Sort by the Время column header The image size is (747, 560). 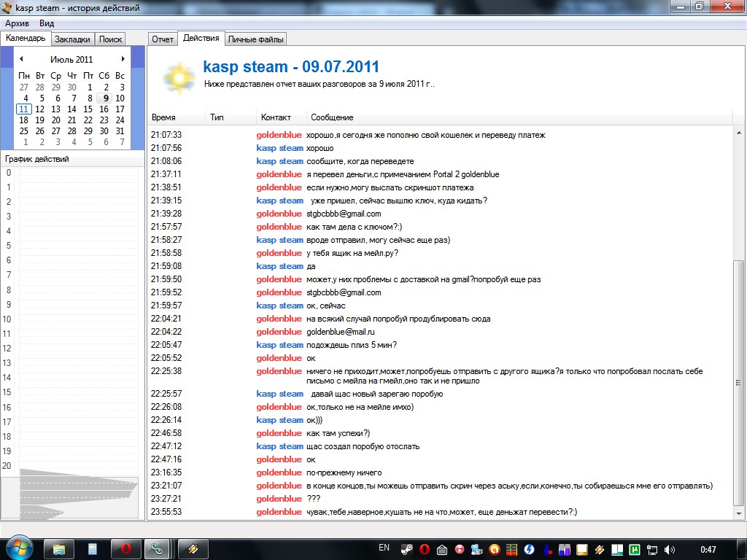(177, 117)
